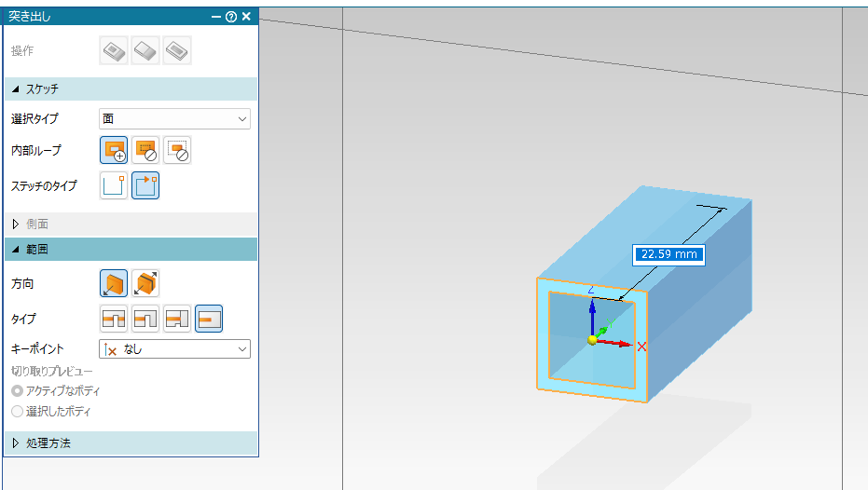Select the fourth タイプ finite extent icon
868x490 pixels.
pos(209,319)
